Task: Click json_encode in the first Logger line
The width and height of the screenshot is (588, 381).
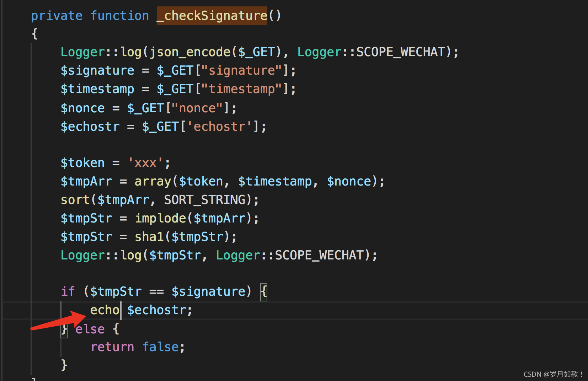Action: [190, 52]
